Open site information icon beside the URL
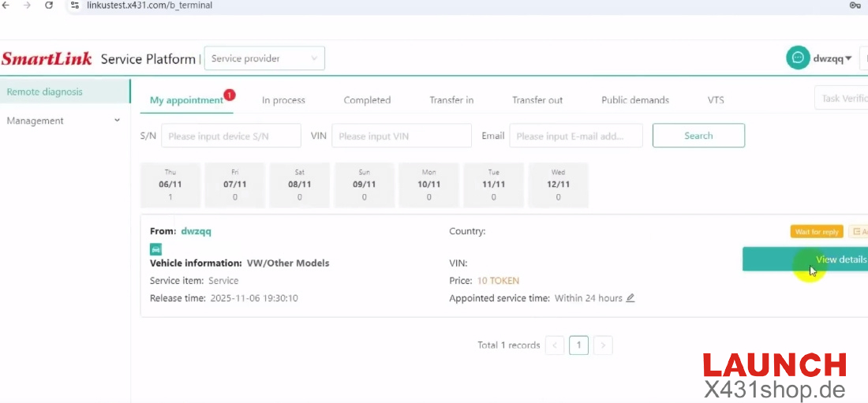 coord(75,6)
